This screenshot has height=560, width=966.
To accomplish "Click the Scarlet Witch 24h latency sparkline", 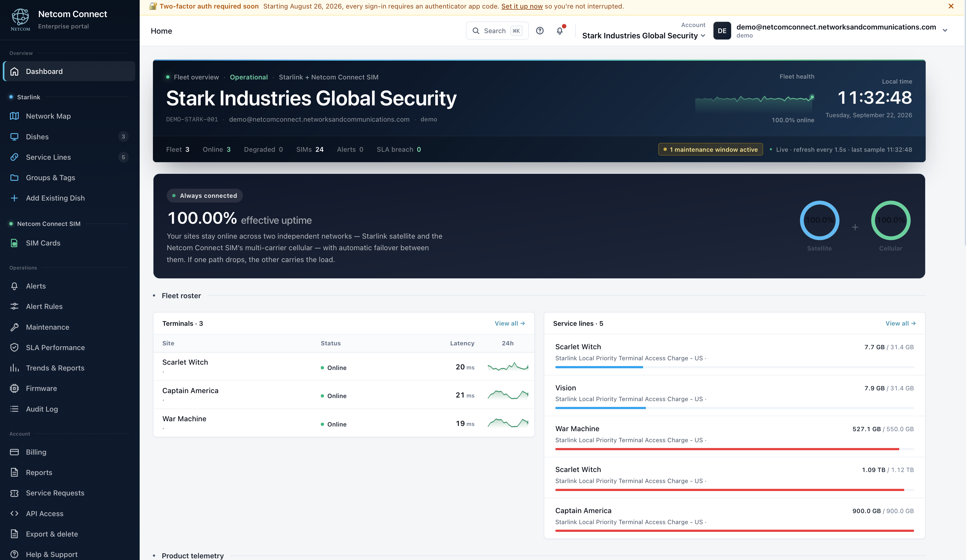I will pos(508,367).
